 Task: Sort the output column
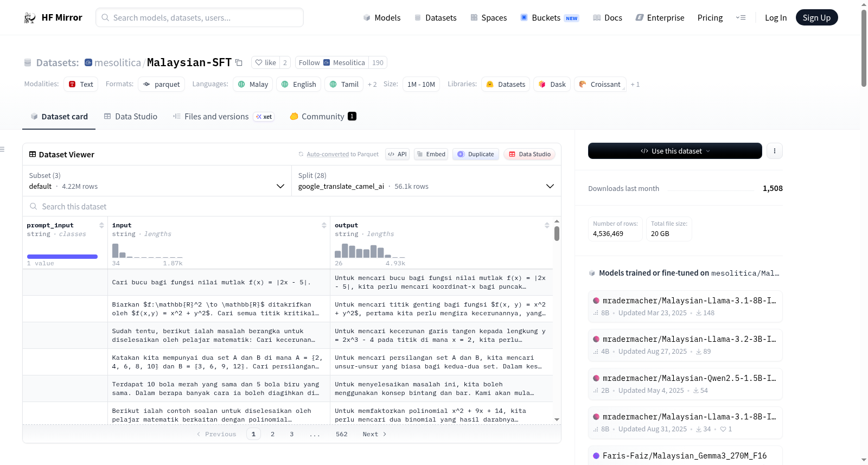coord(547,225)
